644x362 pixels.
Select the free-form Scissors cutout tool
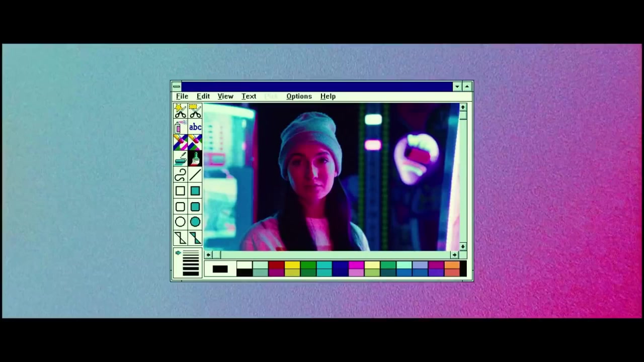pyautogui.click(x=180, y=111)
